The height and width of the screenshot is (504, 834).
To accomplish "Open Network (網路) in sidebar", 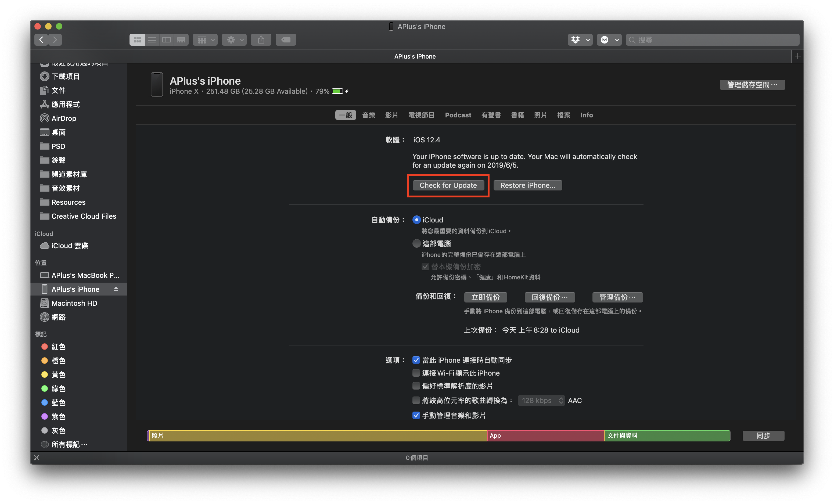I will coord(78,317).
